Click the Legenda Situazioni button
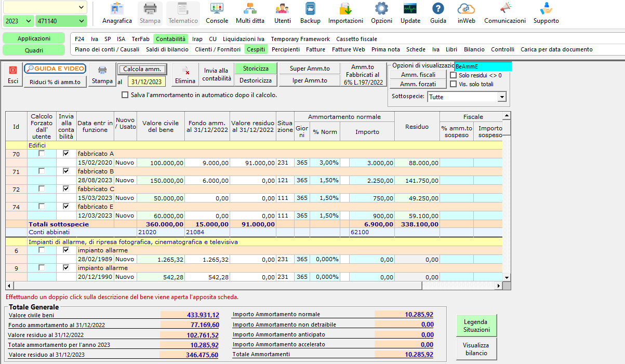 coord(476,326)
